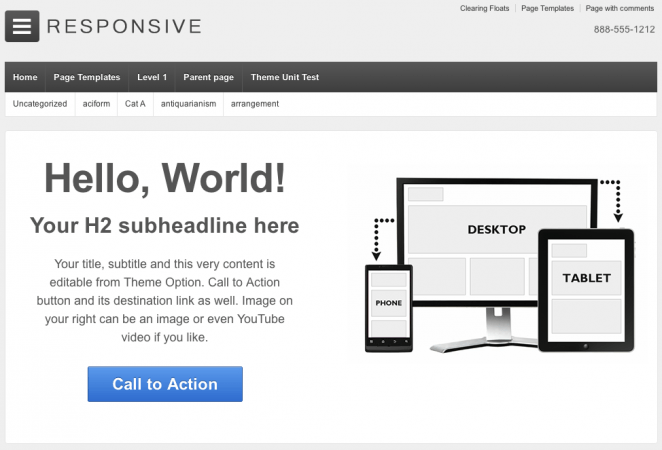Select the arrangement category
Image resolution: width=662 pixels, height=450 pixels.
pos(255,104)
